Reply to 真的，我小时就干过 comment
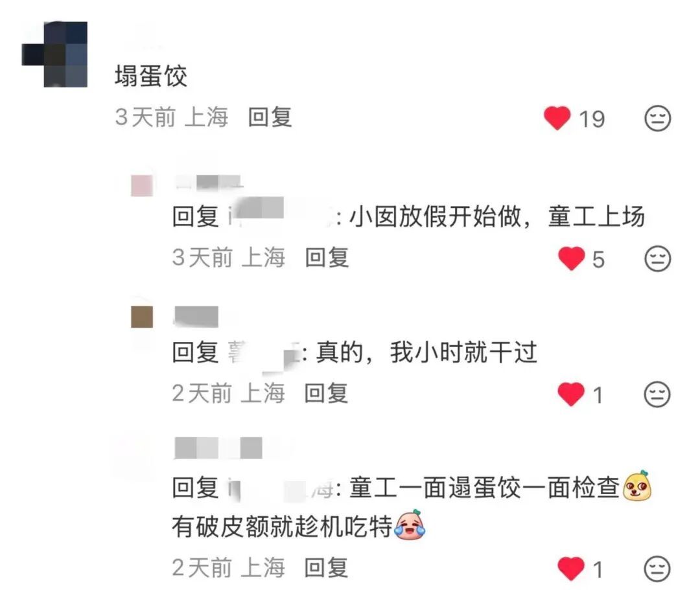Image resolution: width=700 pixels, height=590 pixels. 326,393
